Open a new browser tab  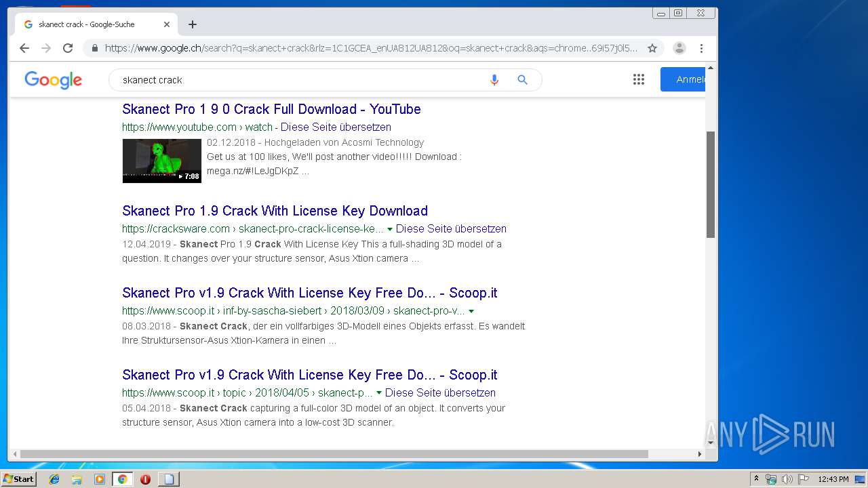pos(193,24)
